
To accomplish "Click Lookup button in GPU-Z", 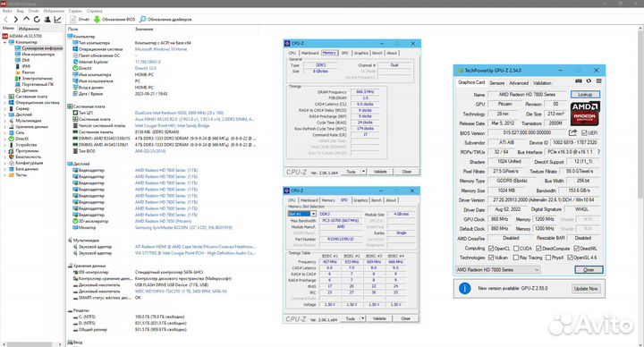I will pyautogui.click(x=585, y=95).
